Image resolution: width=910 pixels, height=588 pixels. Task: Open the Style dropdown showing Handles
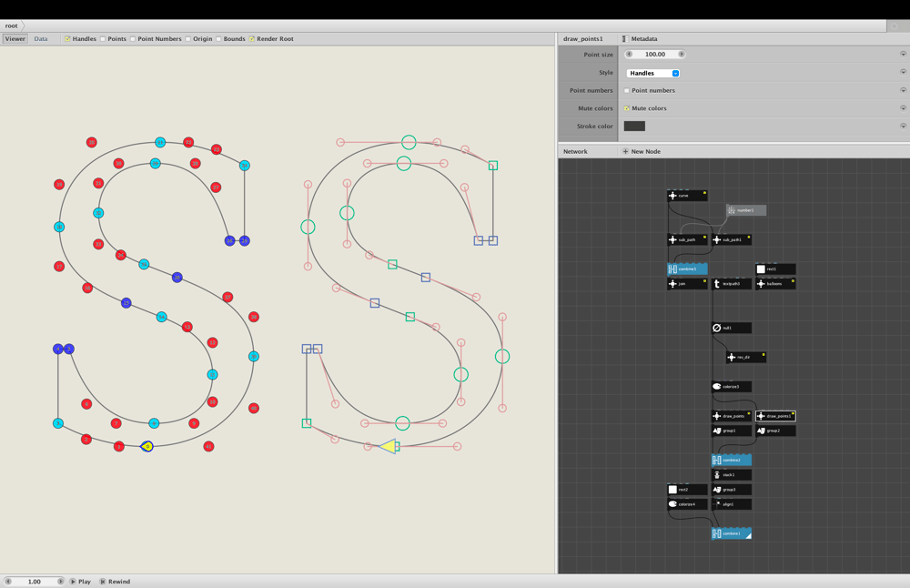click(x=652, y=73)
